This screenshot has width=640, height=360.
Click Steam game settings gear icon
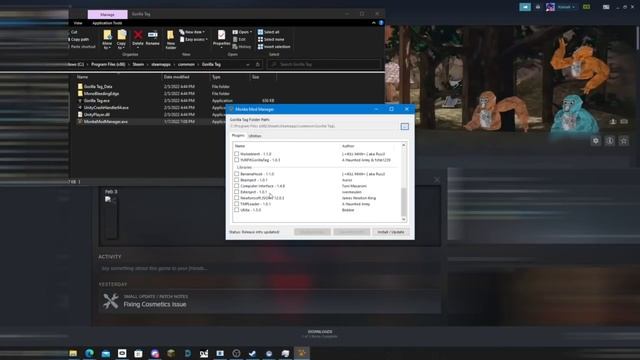(x=596, y=141)
